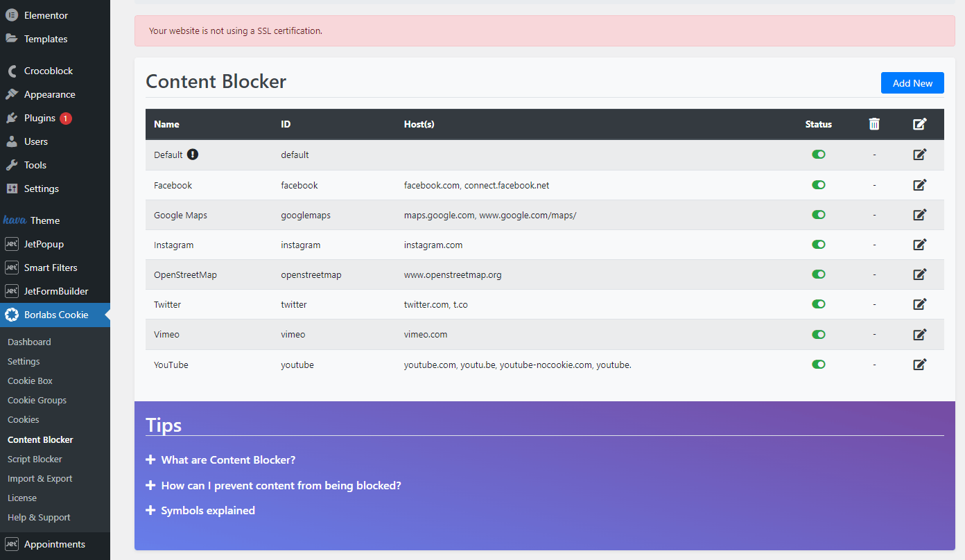Click the Tools wrench icon
The image size is (965, 560).
click(x=11, y=165)
